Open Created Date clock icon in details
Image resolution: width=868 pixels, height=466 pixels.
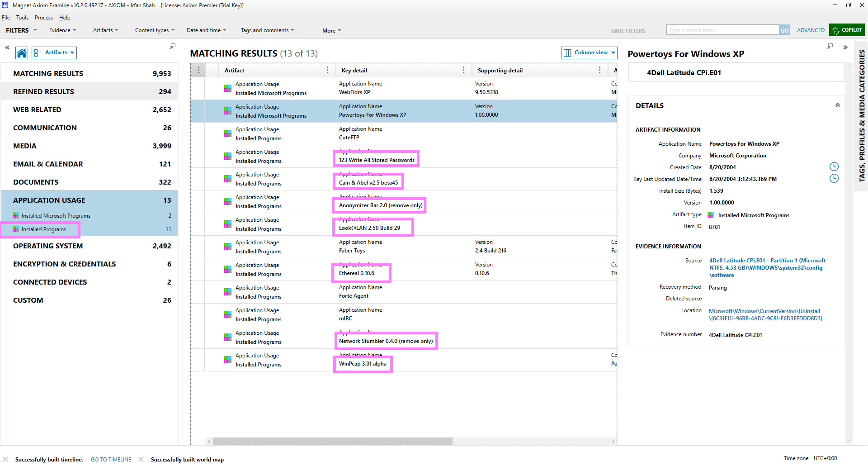tap(834, 166)
